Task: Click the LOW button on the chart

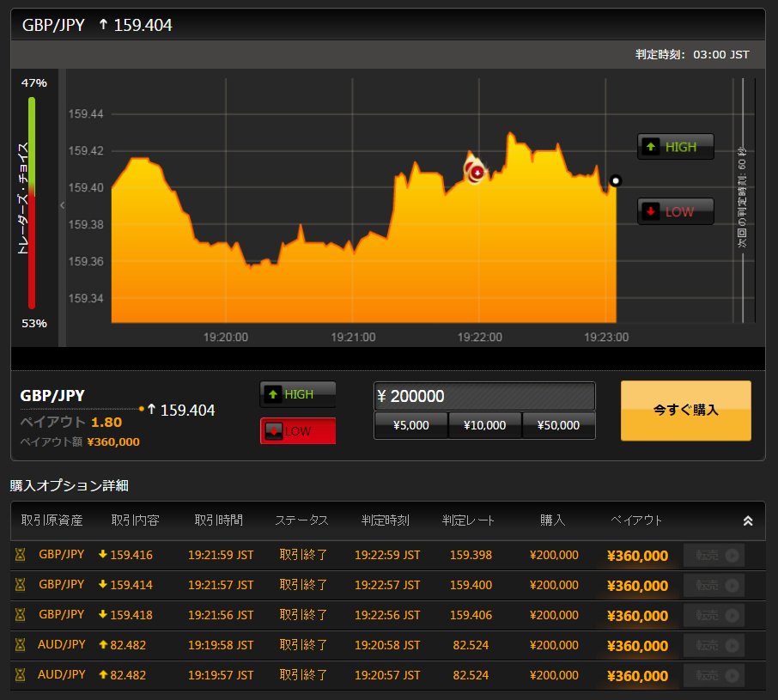Action: (675, 212)
